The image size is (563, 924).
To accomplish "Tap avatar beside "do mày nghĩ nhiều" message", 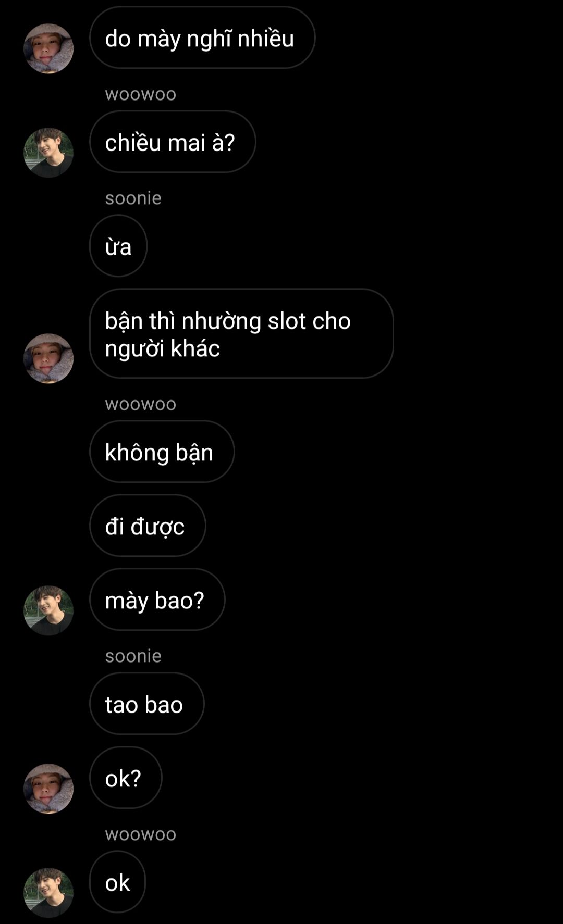I will (48, 48).
